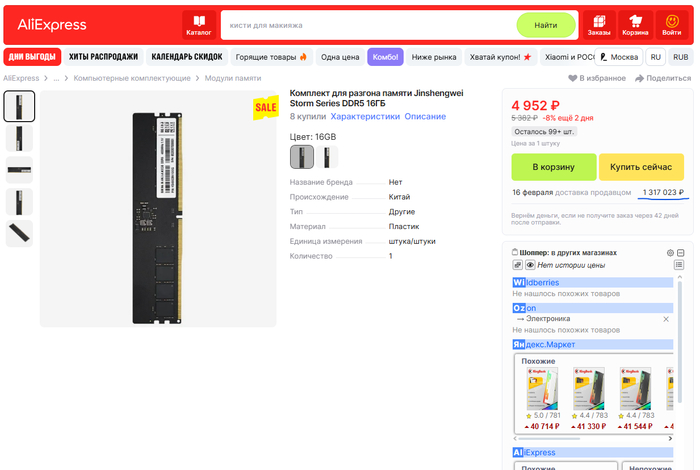Image resolution: width=700 pixels, height=470 pixels.
Task: Select the second white color variant swatch
Action: pos(327,157)
